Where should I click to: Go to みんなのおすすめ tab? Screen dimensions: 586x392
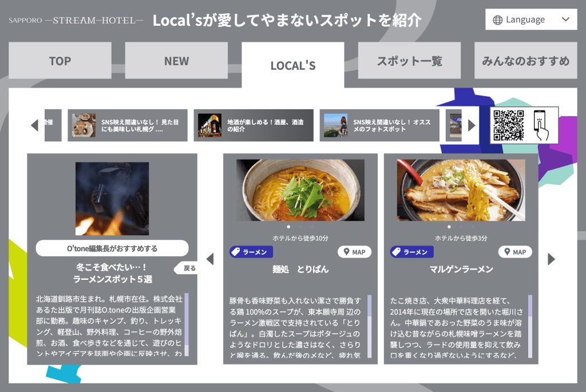pyautogui.click(x=525, y=61)
